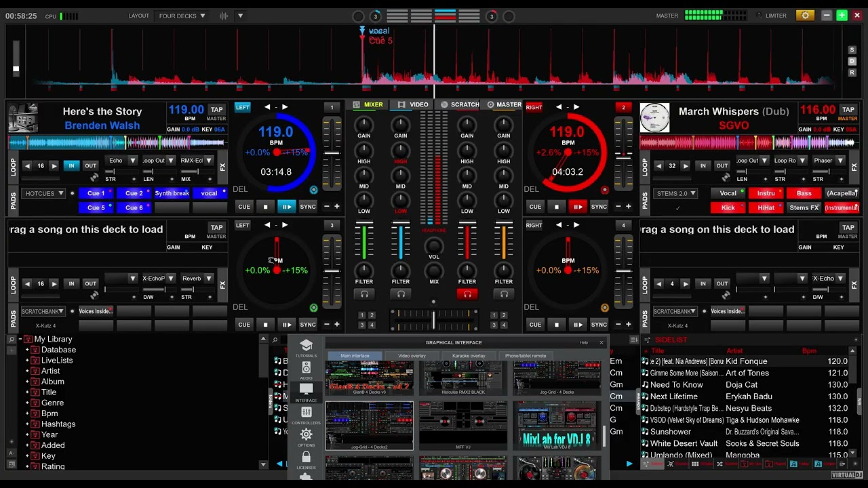This screenshot has height=488, width=868.
Task: Toggle SYNC on deck 1
Action: click(x=308, y=207)
